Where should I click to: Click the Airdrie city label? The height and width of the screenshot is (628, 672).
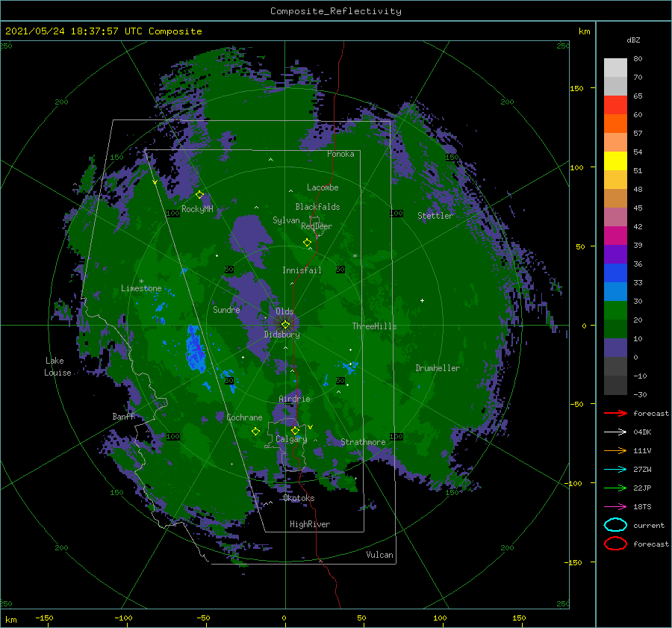(x=294, y=399)
